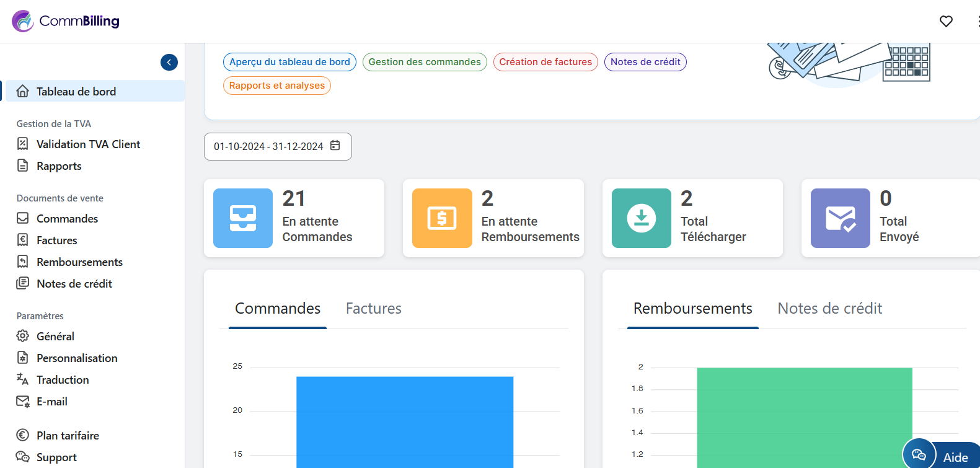Image resolution: width=980 pixels, height=468 pixels.
Task: Open Traduction settings
Action: click(63, 379)
